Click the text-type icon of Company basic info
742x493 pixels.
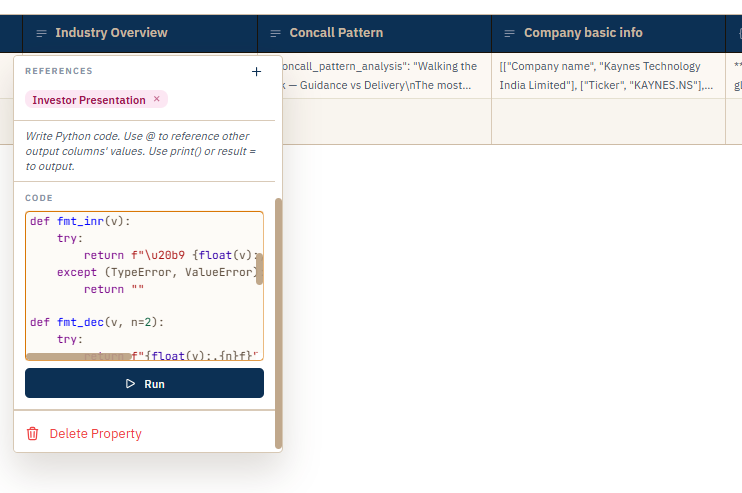click(510, 33)
